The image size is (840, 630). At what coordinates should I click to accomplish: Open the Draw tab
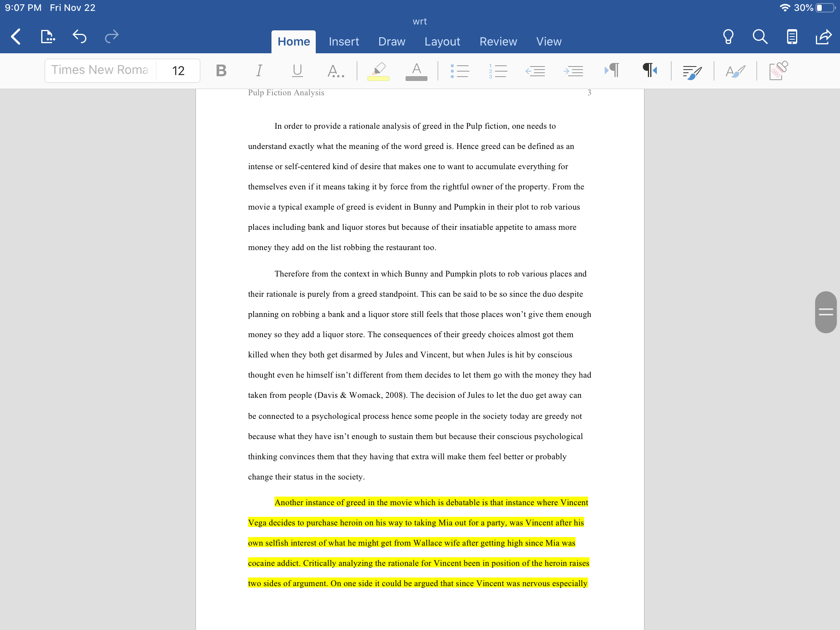(x=392, y=42)
